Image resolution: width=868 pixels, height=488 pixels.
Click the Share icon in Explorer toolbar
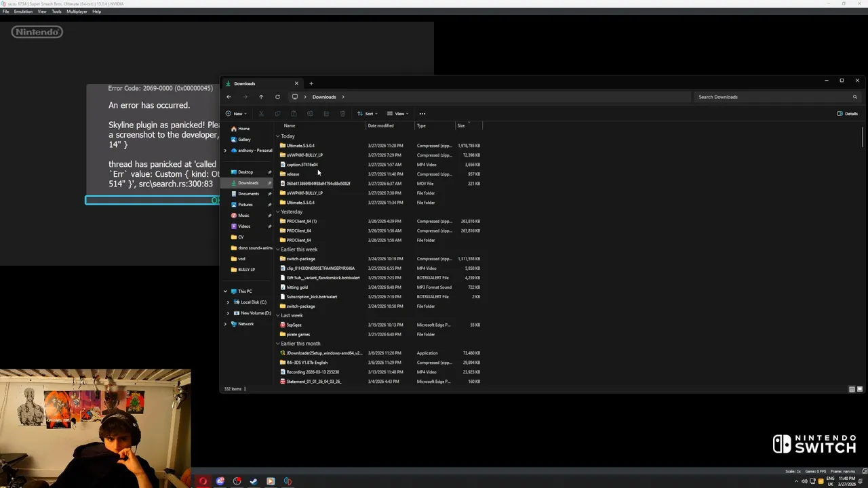[x=326, y=114]
